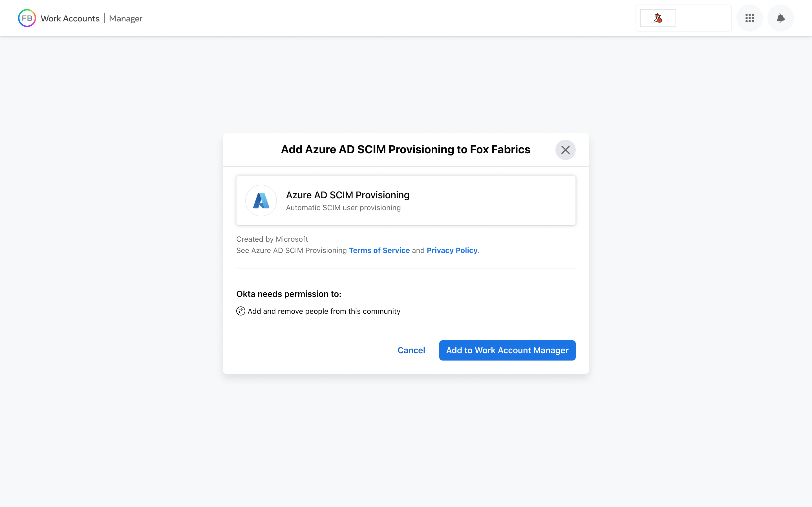The height and width of the screenshot is (507, 812).
Task: Select the Azure AD SCIM Provisioning card
Action: (406, 200)
